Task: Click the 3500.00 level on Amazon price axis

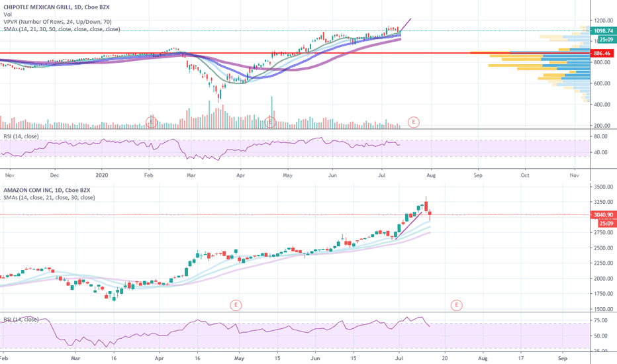Action: tap(604, 187)
